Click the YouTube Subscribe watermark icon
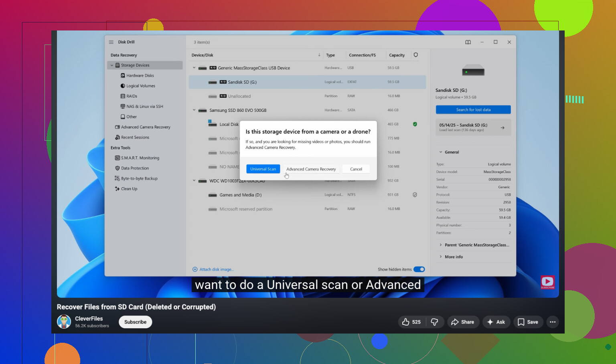 tap(548, 282)
